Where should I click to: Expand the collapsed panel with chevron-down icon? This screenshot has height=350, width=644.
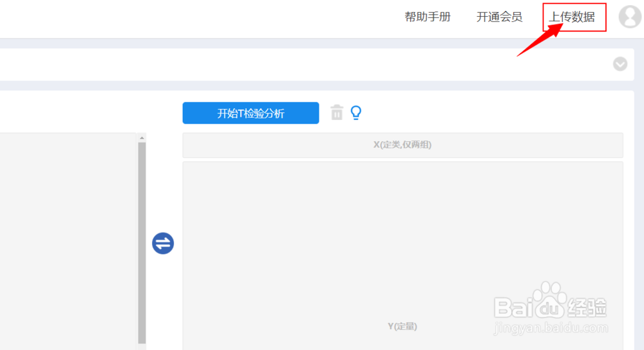click(x=620, y=64)
